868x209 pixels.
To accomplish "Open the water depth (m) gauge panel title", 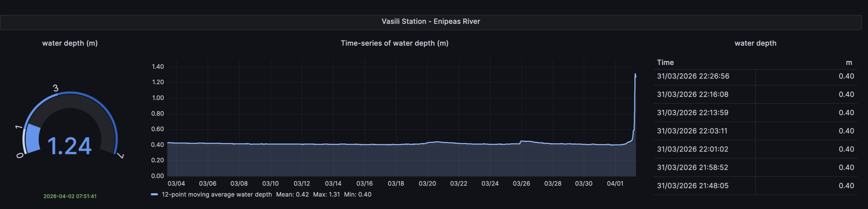I will coord(70,43).
